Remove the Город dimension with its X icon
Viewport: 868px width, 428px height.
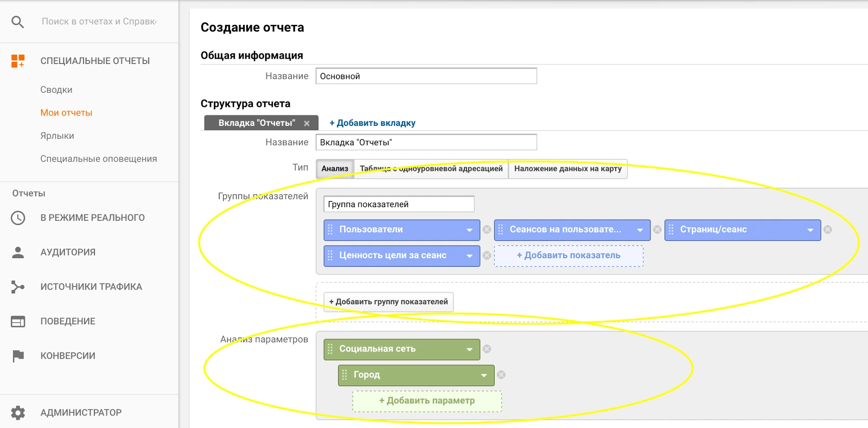[x=501, y=375]
